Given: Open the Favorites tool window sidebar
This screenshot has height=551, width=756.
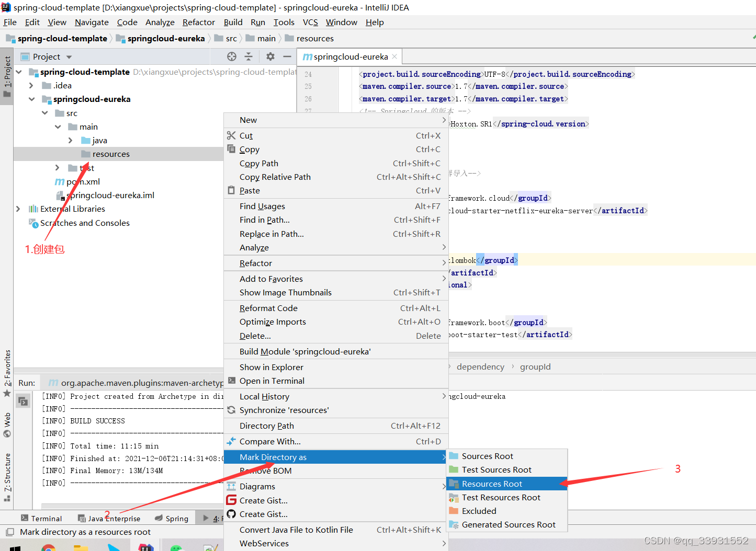Looking at the screenshot, I should [x=7, y=372].
